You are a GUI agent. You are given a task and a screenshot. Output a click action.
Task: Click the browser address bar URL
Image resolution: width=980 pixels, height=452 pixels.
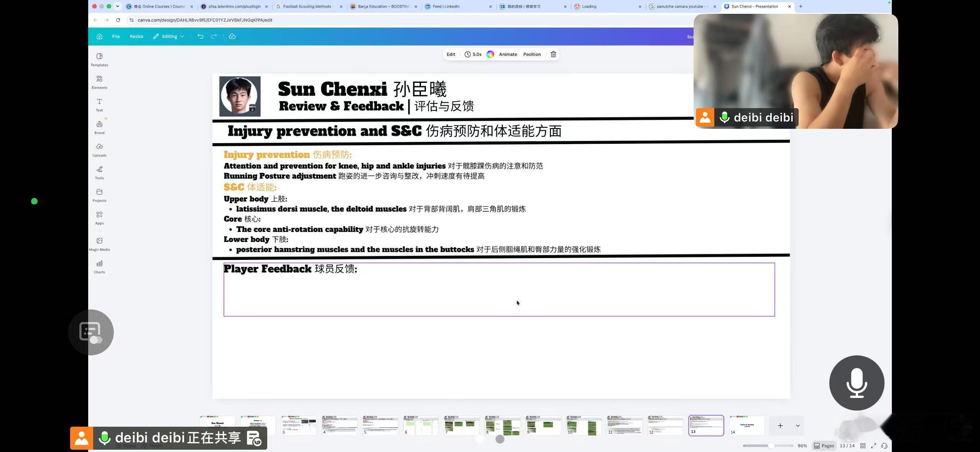(205, 20)
